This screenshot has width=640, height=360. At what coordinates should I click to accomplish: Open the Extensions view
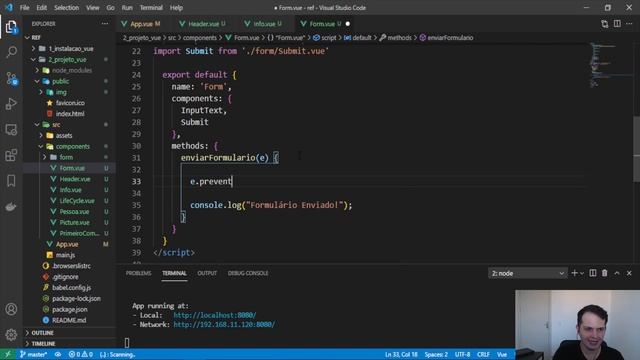pos(11,155)
